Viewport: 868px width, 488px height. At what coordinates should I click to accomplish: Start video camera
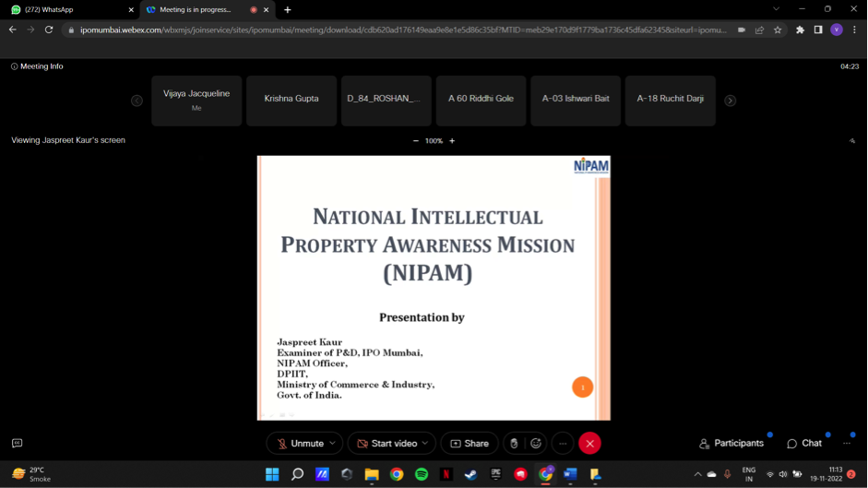click(x=387, y=444)
